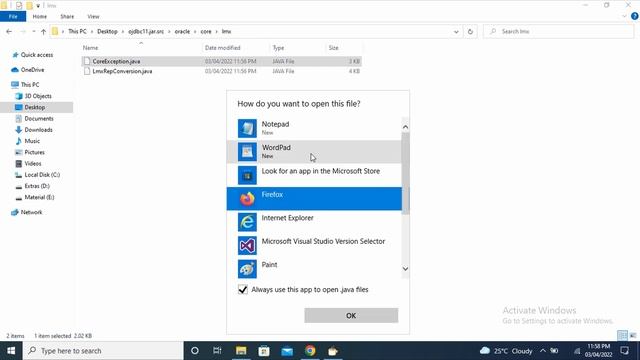Open the notification center icon
The width and height of the screenshot is (640, 360).
[x=624, y=351]
